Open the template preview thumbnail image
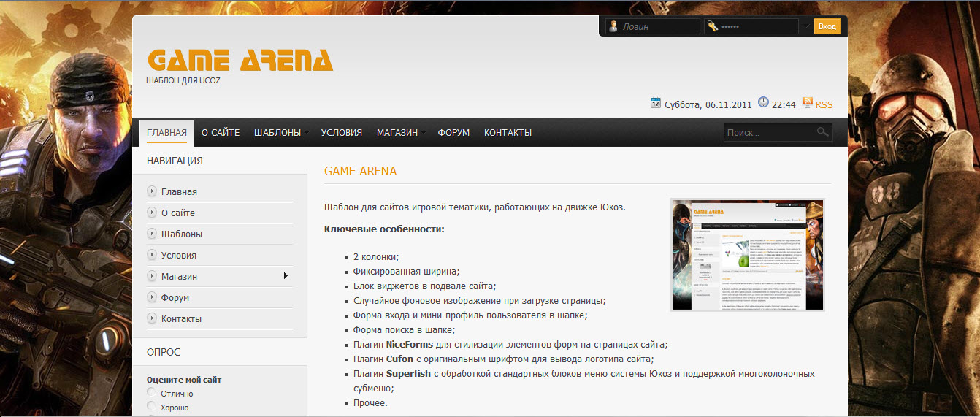The height and width of the screenshot is (417, 980). click(748, 255)
